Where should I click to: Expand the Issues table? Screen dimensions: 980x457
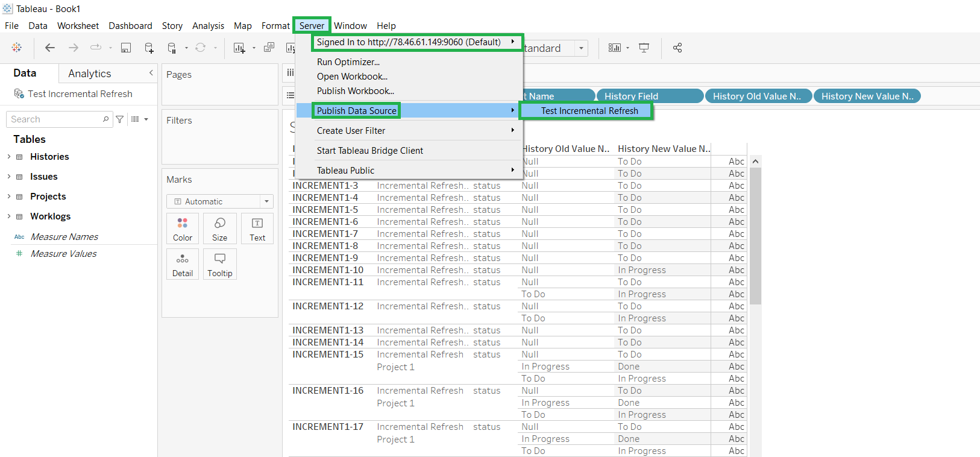point(8,177)
